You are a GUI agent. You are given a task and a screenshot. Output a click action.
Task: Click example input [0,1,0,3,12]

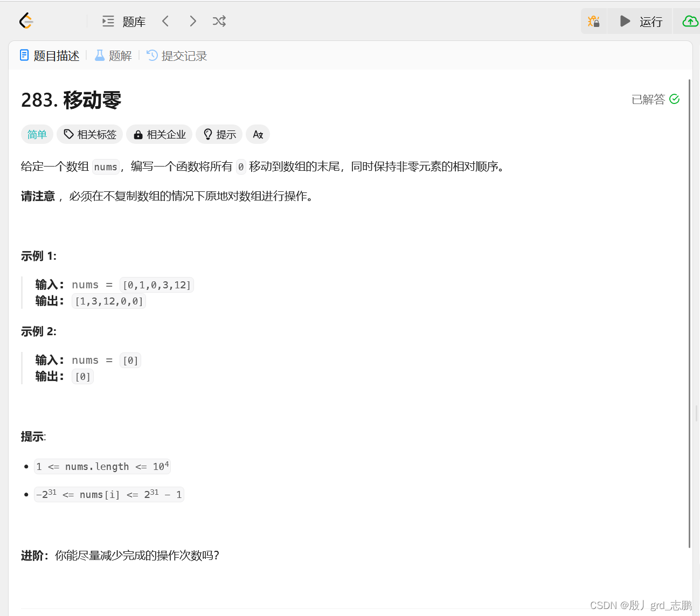click(157, 285)
